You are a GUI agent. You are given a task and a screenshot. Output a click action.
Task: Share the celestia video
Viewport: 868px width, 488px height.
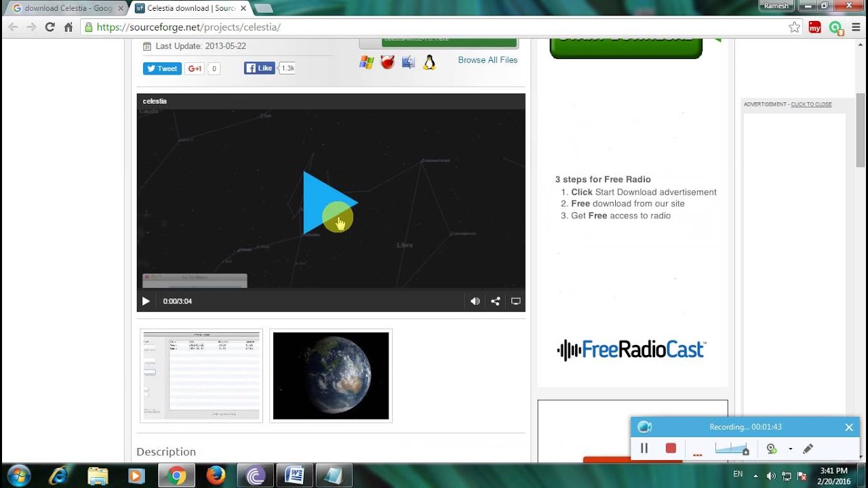pos(496,301)
